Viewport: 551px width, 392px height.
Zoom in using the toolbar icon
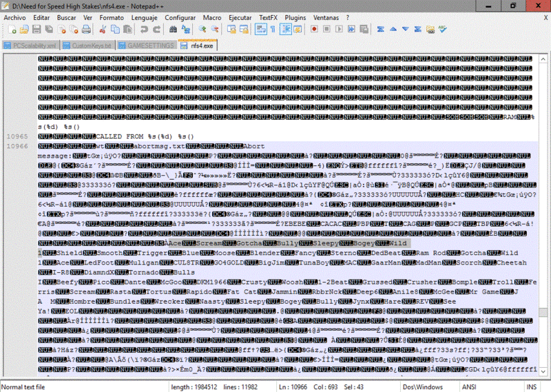[202, 30]
